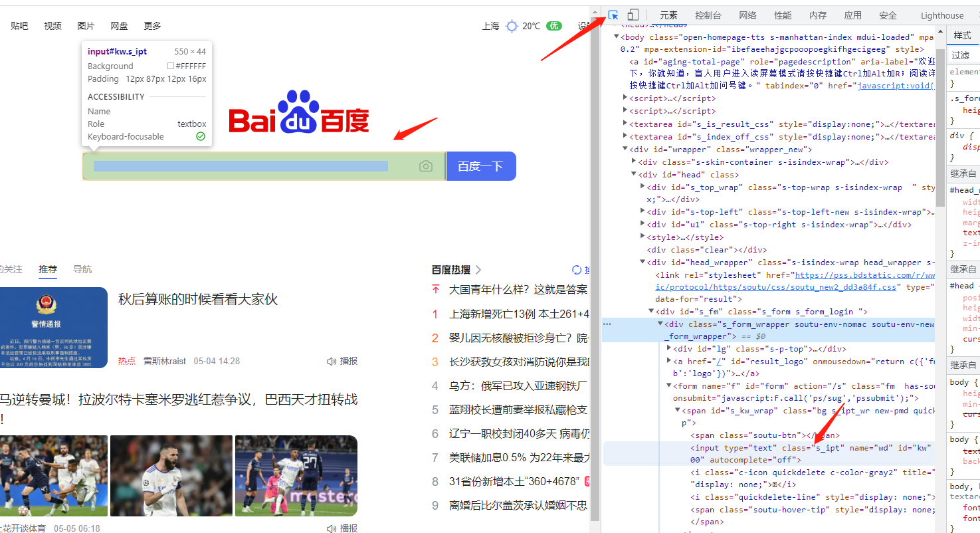This screenshot has height=533, width=980.
Task: Collapse the div id="s_fm" node
Action: 650,311
